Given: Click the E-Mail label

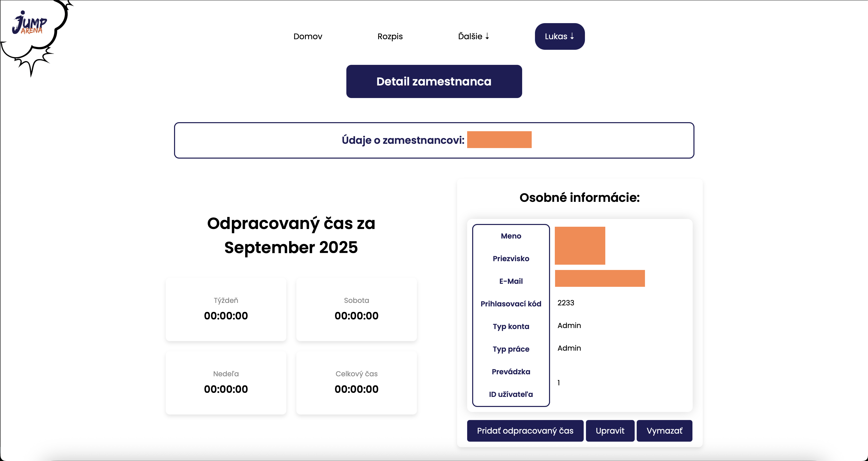Looking at the screenshot, I should click(511, 281).
